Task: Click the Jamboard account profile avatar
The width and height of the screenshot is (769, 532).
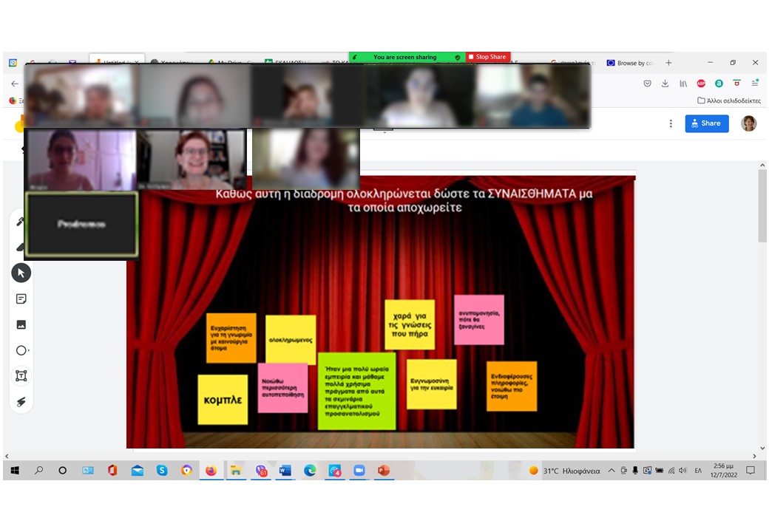Action: click(x=748, y=123)
